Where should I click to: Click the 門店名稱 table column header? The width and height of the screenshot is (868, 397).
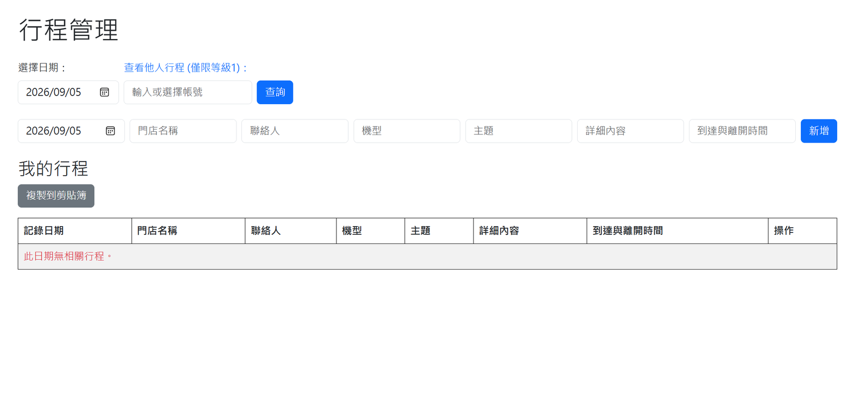point(188,231)
